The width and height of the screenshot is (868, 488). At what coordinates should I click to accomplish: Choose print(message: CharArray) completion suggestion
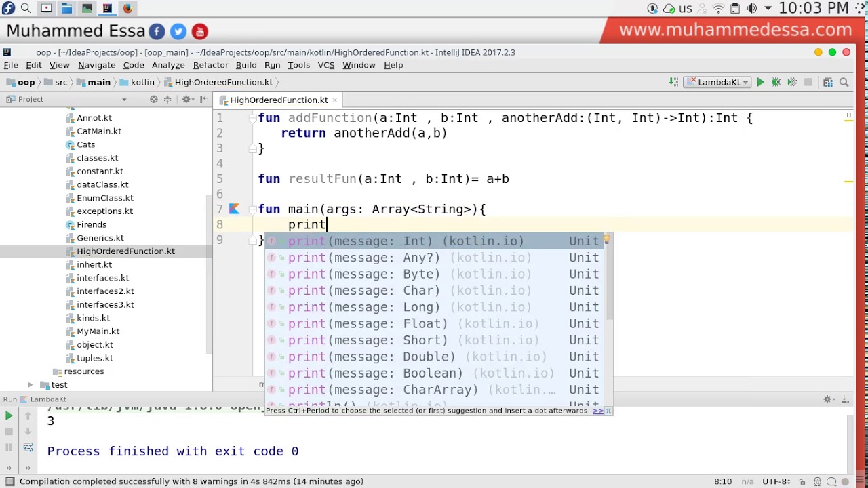tap(434, 390)
